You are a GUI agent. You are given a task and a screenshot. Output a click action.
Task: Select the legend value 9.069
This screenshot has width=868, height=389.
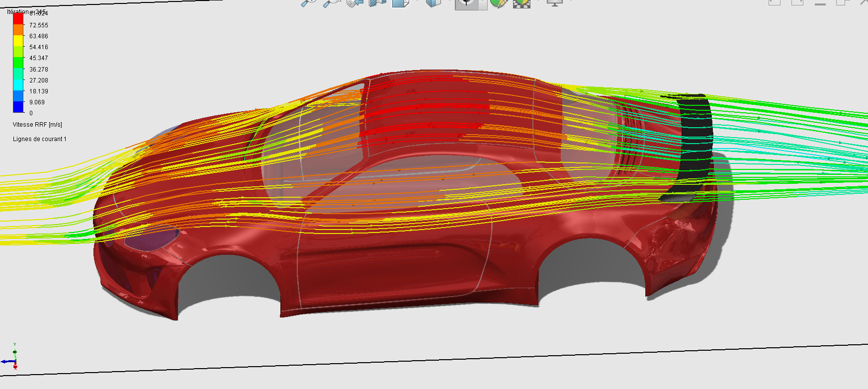37,102
